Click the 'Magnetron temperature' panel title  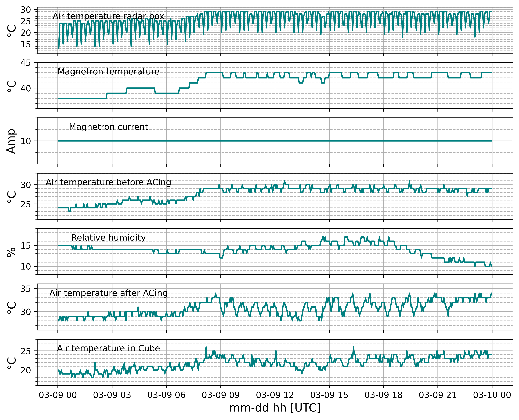108,72
